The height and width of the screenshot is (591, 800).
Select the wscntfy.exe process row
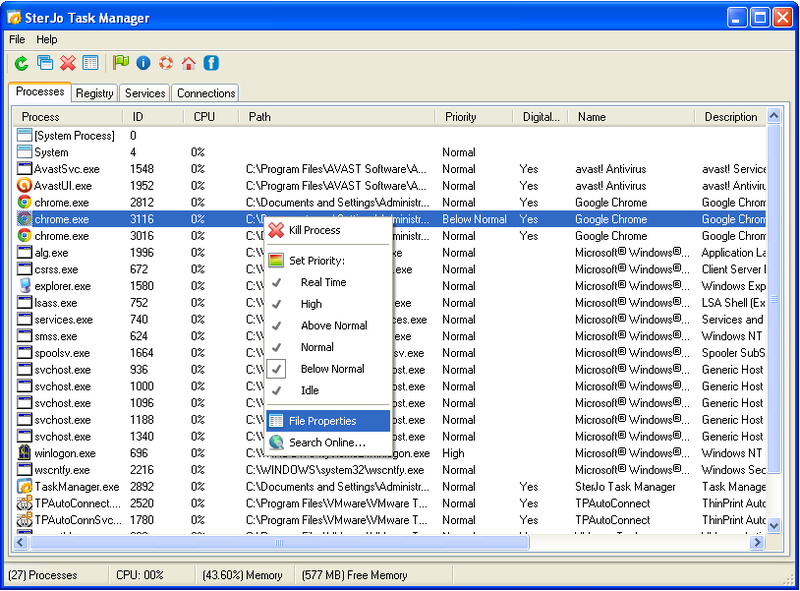point(390,470)
